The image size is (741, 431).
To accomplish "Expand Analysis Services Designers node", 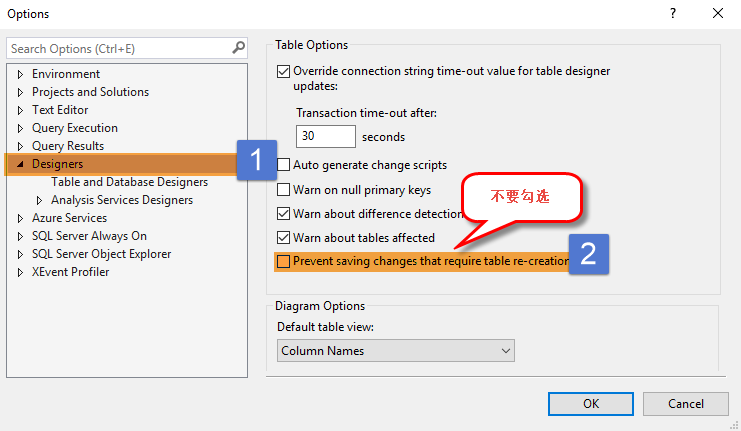I will click(x=40, y=200).
